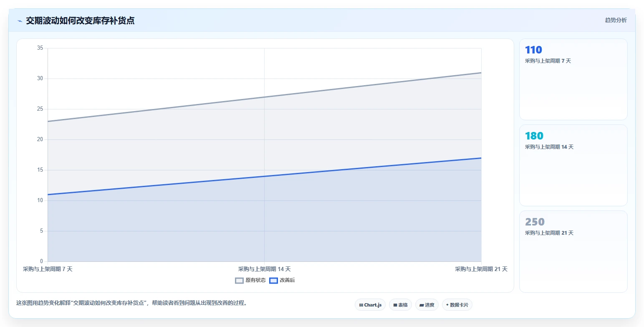Click the 趋势分析 label in header

(x=616, y=20)
